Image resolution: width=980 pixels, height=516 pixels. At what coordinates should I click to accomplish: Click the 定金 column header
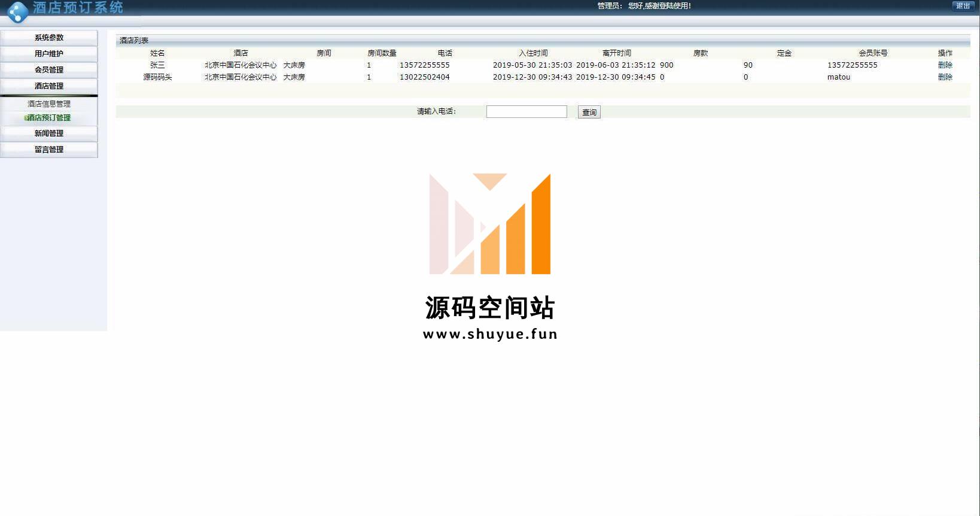[x=784, y=53]
